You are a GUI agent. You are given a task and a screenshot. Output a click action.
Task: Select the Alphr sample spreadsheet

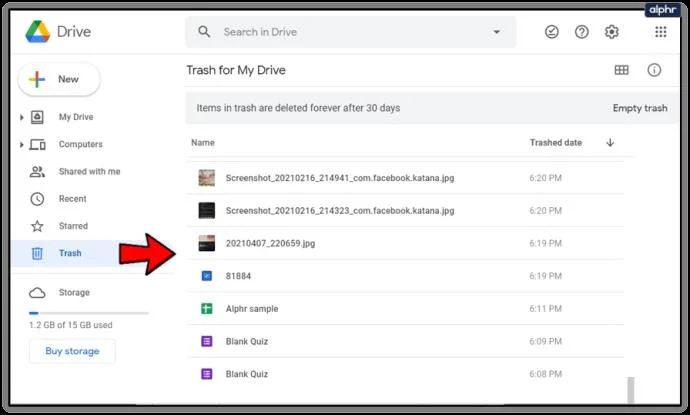[405, 308]
